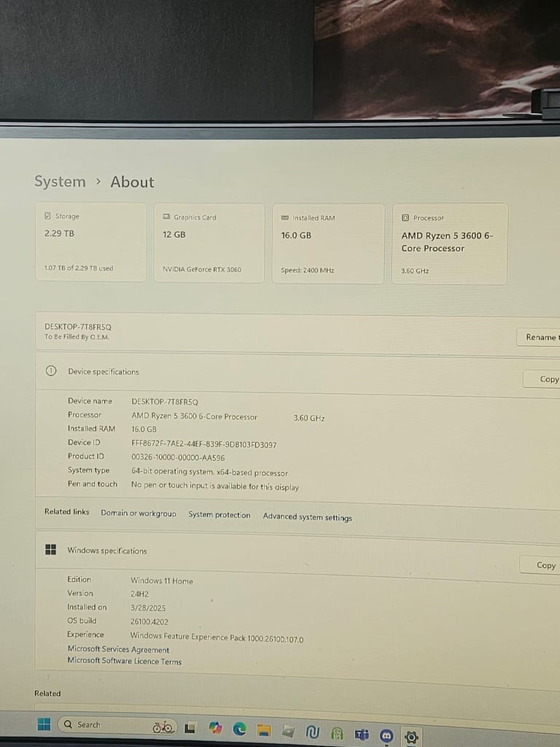Click Rename this PC button

coord(538,337)
